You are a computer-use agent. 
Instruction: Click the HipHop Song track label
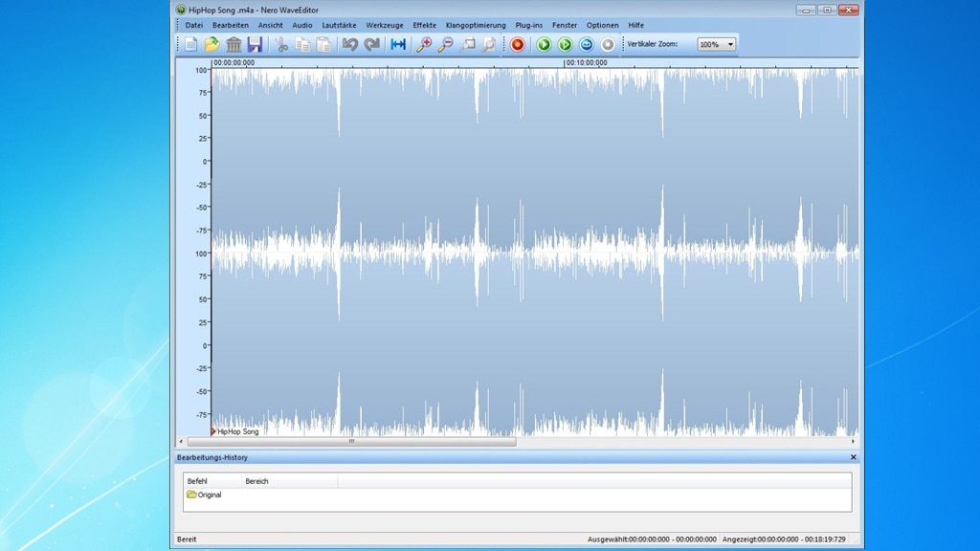(236, 430)
